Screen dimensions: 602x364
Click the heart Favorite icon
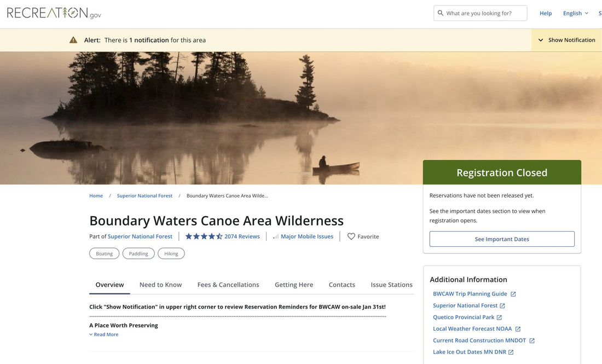point(351,236)
